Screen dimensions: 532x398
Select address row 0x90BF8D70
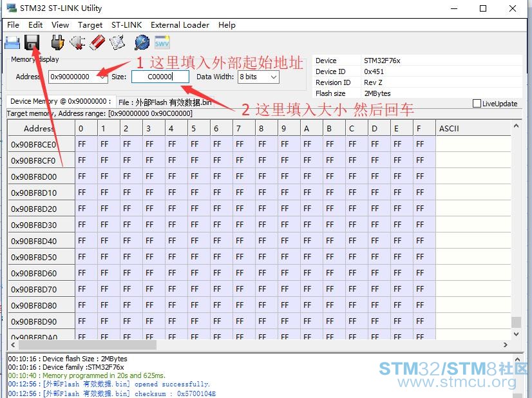41,289
